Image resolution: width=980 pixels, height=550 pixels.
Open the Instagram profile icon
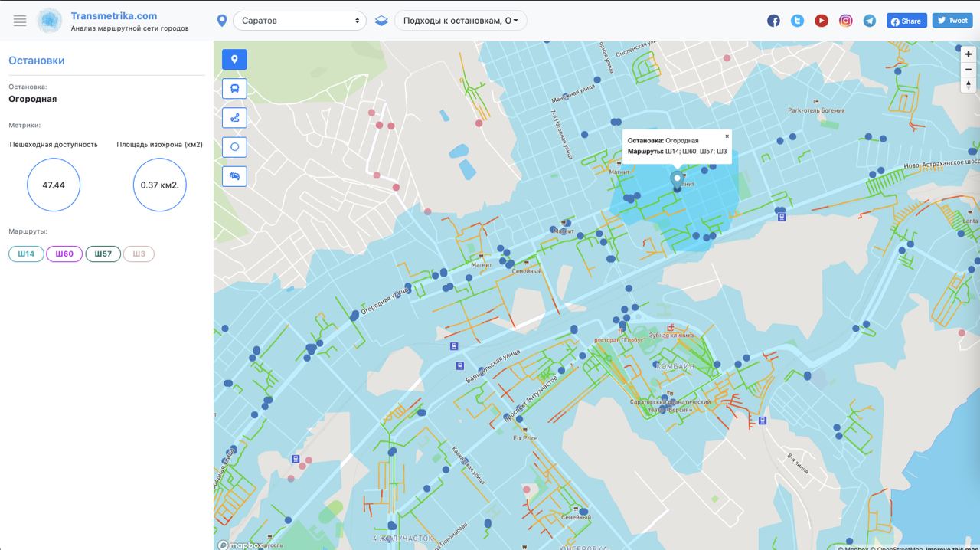(846, 21)
